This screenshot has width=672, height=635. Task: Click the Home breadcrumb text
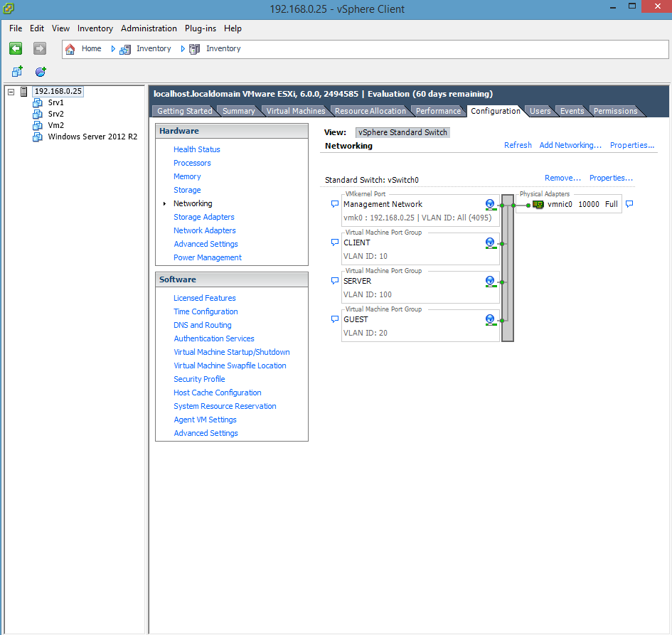point(91,49)
